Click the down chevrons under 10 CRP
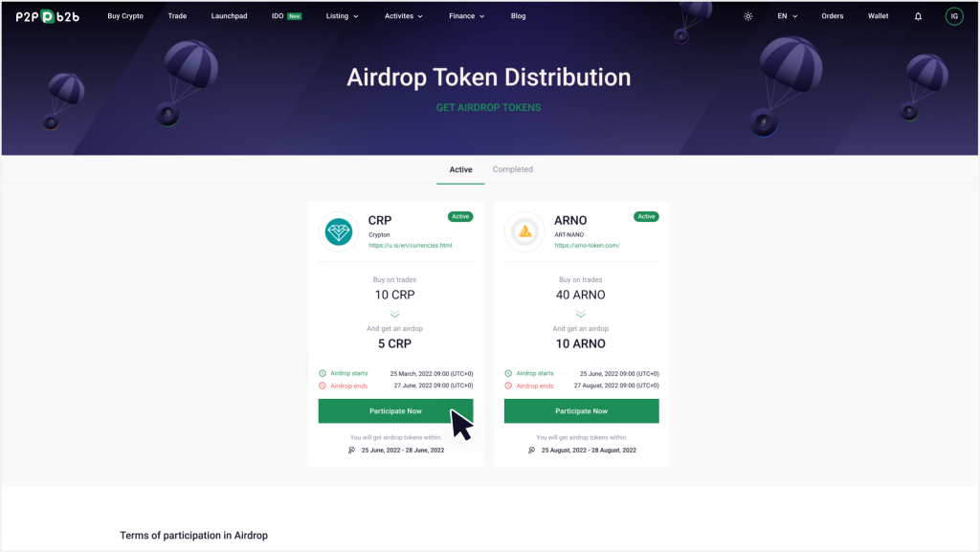 (394, 314)
